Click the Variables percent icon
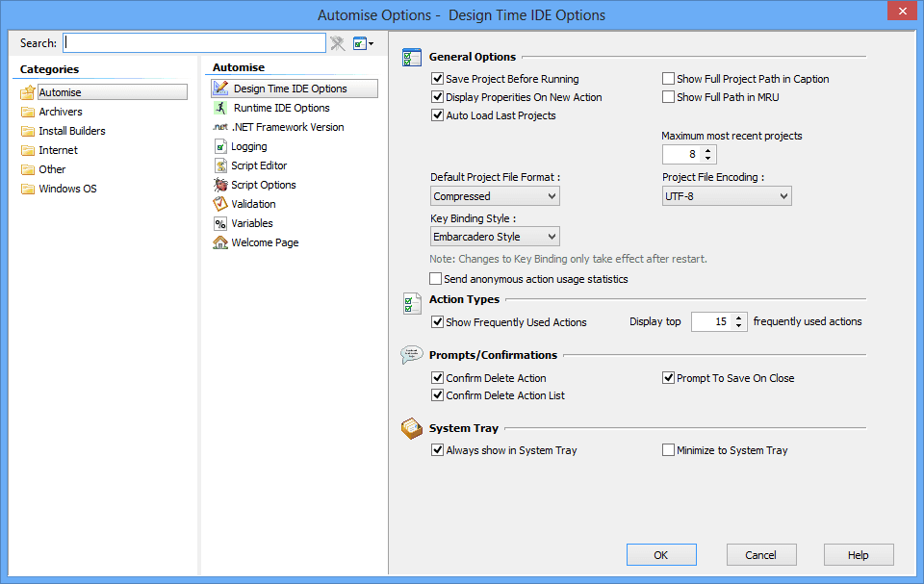Image resolution: width=924 pixels, height=584 pixels. pyautogui.click(x=220, y=223)
